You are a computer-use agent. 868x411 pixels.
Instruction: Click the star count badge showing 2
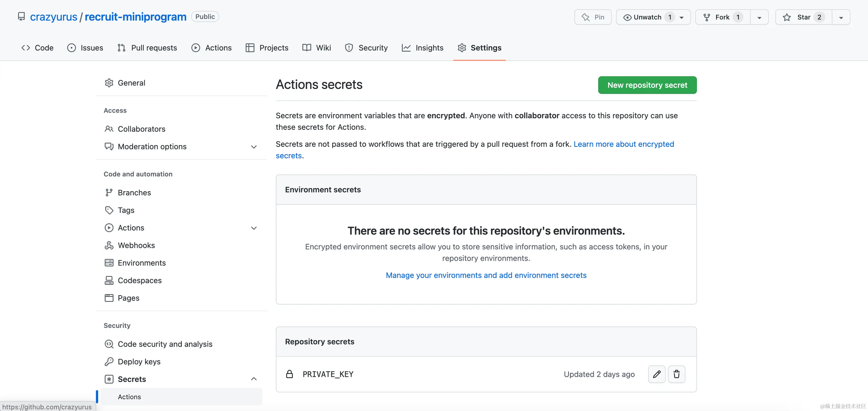pyautogui.click(x=819, y=17)
